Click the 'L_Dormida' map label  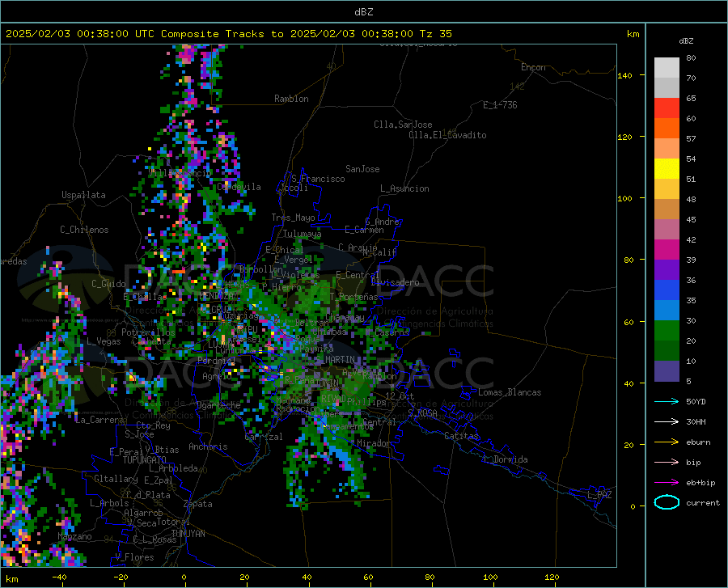click(506, 459)
